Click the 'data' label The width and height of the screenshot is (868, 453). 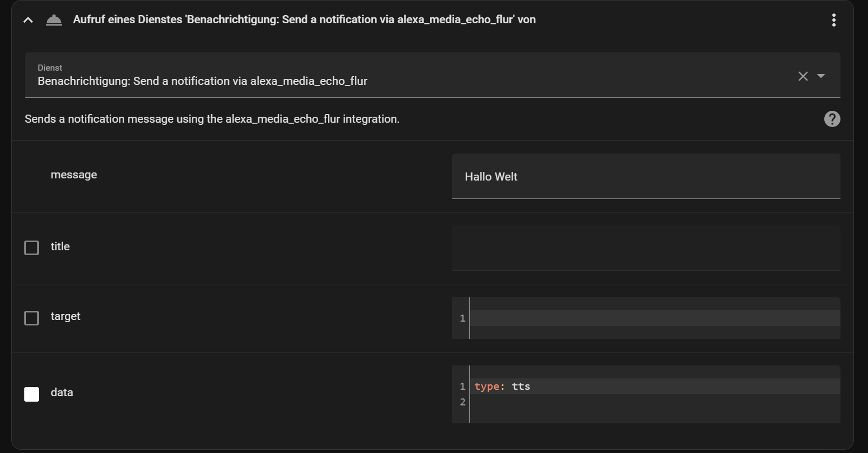click(62, 392)
